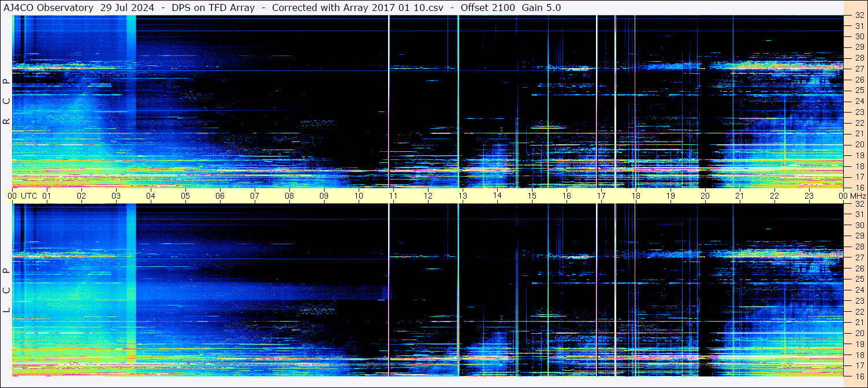Click the 16 hour label on time axis

coord(567,196)
